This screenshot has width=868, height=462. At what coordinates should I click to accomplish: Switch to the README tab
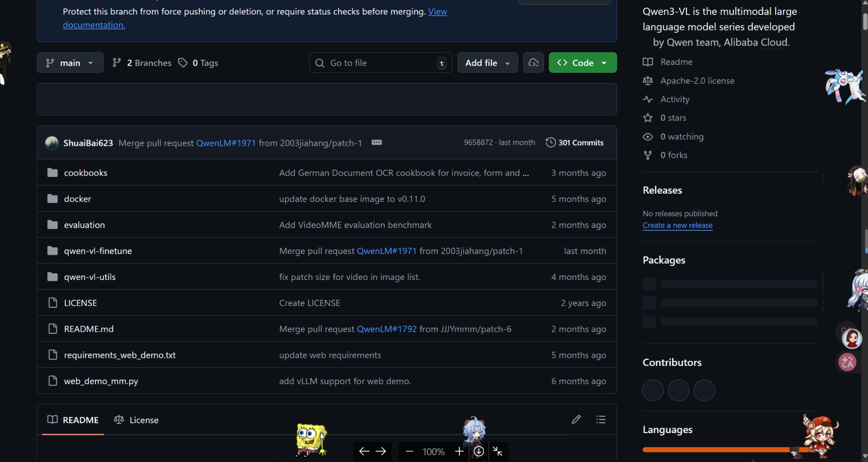[73, 420]
